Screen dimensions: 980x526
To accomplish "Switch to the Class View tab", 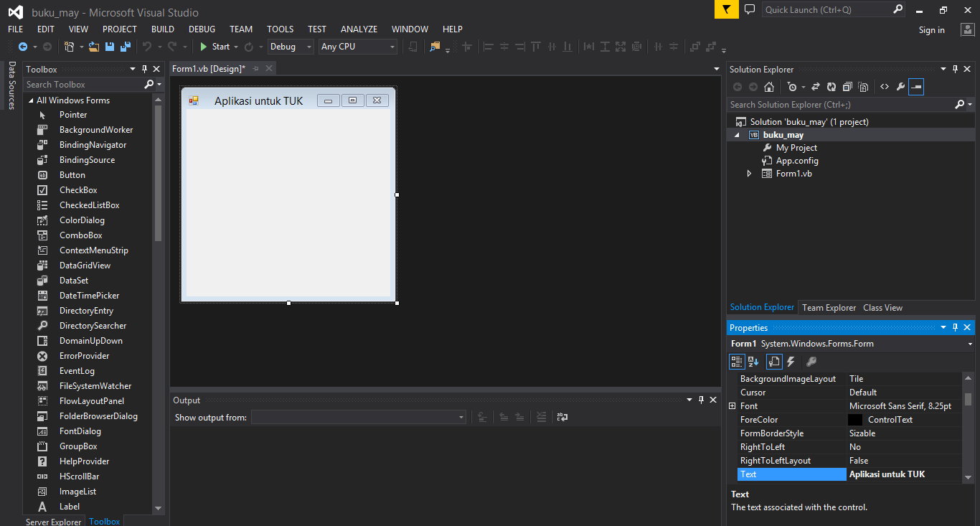I will coord(882,308).
